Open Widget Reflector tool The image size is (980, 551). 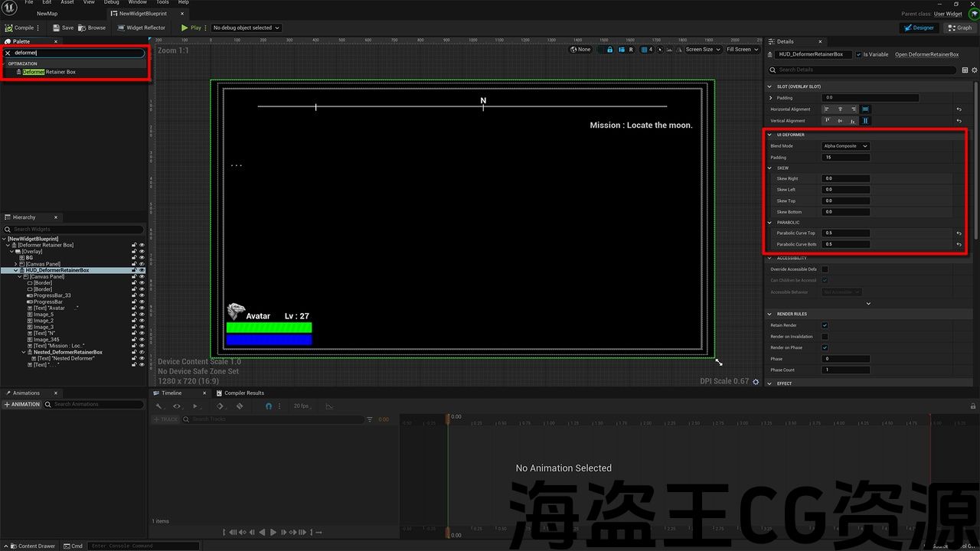[x=144, y=28]
